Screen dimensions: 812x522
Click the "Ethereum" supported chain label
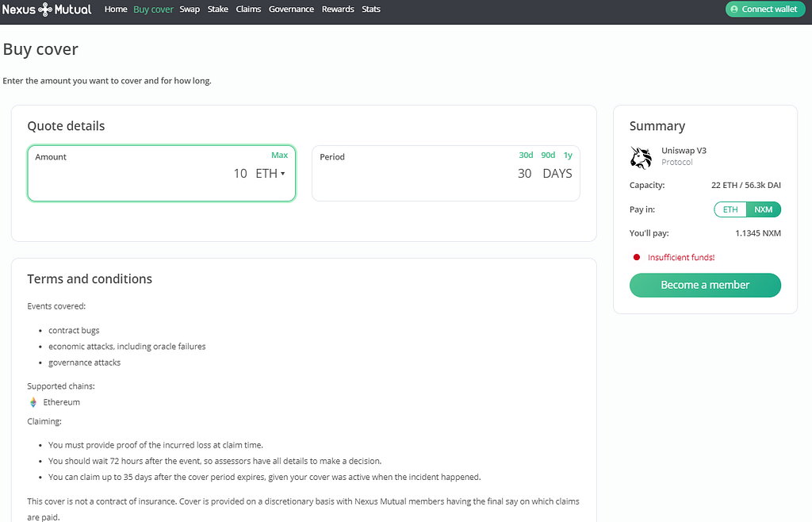coord(62,402)
